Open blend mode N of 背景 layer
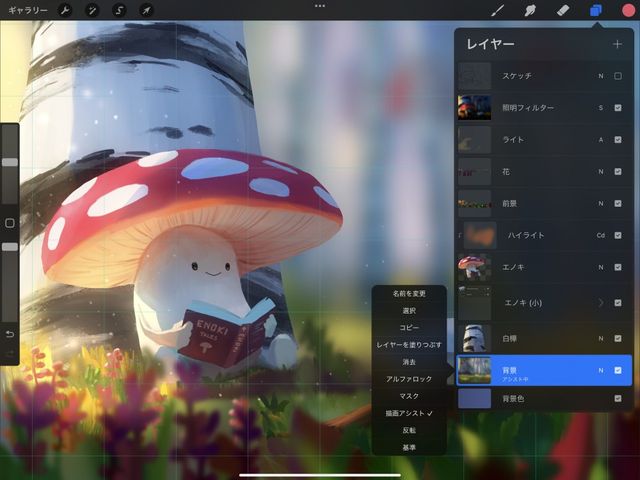The width and height of the screenshot is (640, 480). click(x=601, y=370)
